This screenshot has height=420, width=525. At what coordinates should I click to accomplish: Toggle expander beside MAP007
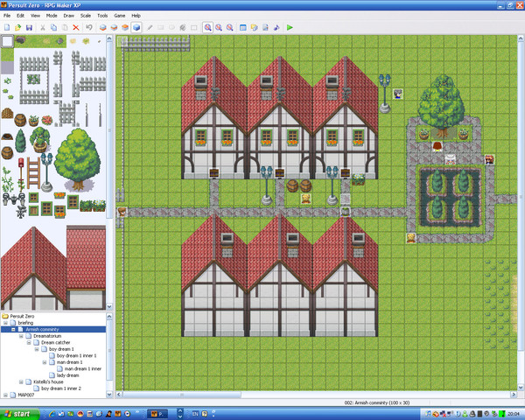[6, 395]
